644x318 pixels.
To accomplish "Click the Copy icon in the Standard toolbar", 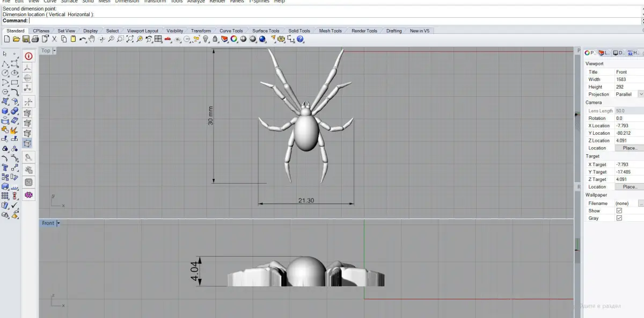I will coord(64,39).
